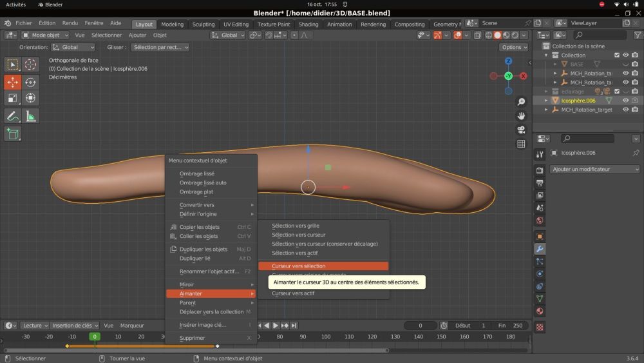The image size is (644, 363).
Task: Click the red X axis gizmo
Action: [523, 76]
